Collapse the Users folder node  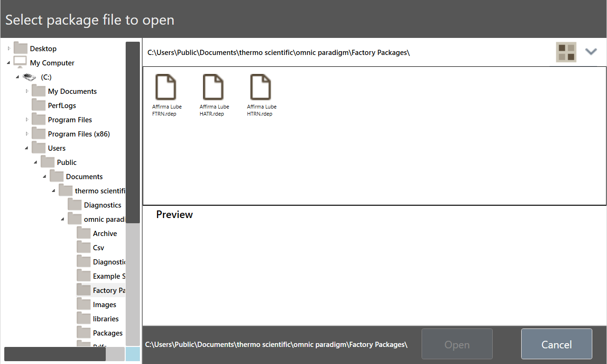click(27, 148)
